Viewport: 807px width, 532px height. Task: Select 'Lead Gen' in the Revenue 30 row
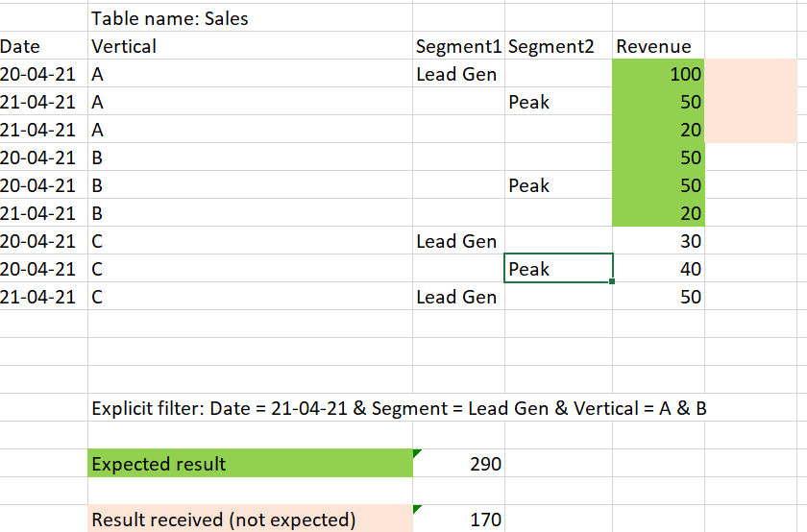[x=458, y=241]
